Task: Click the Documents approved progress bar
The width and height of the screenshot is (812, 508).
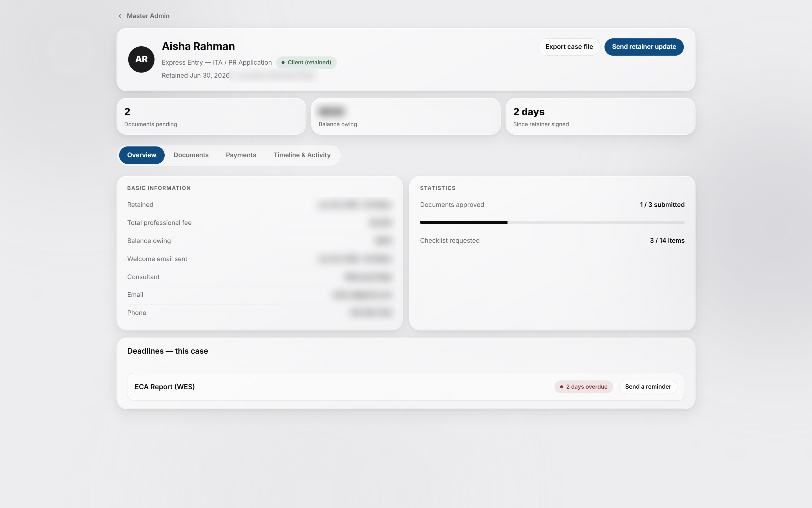Action: (552, 222)
